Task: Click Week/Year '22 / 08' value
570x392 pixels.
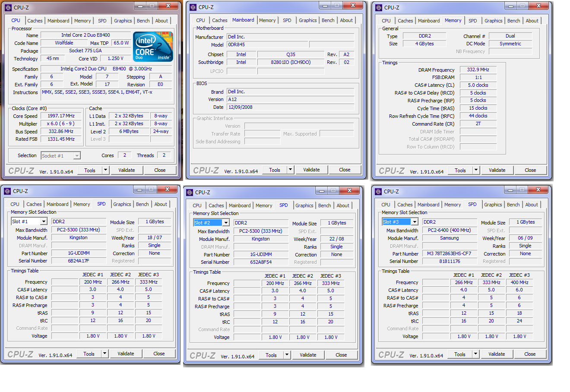Action: tap(337, 239)
